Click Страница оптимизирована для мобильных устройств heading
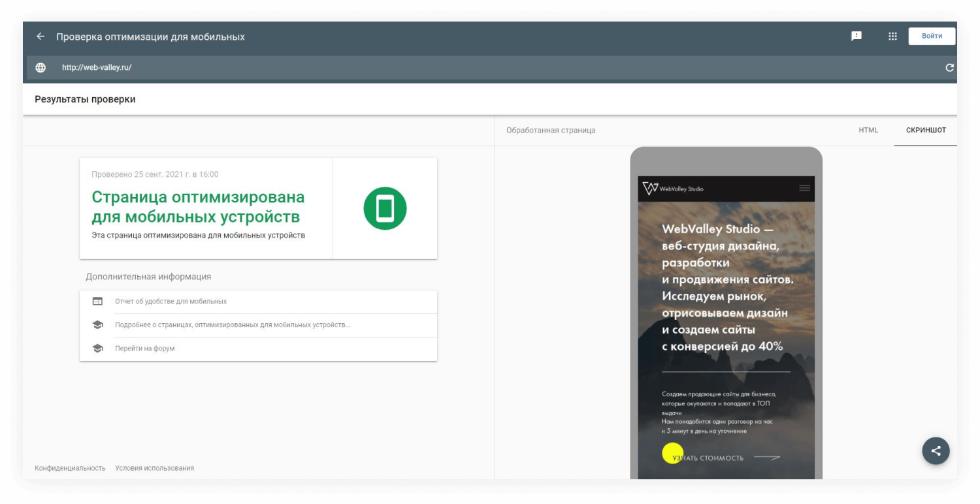This screenshot has width=980, height=504. click(x=198, y=206)
